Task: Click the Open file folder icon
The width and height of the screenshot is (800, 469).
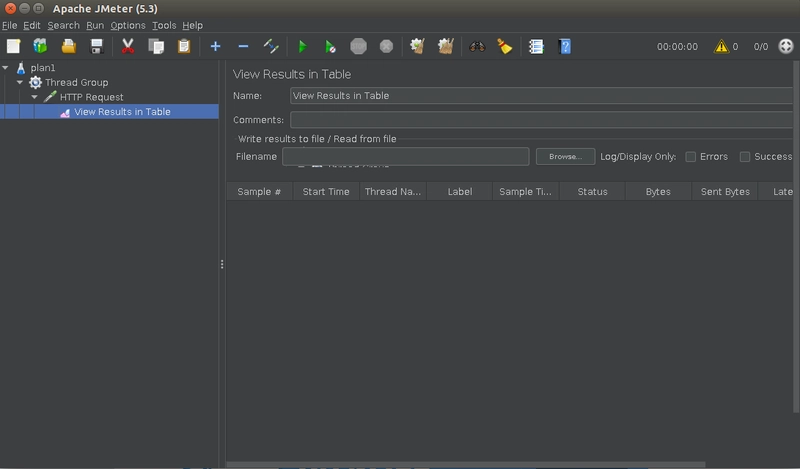Action: click(x=68, y=46)
